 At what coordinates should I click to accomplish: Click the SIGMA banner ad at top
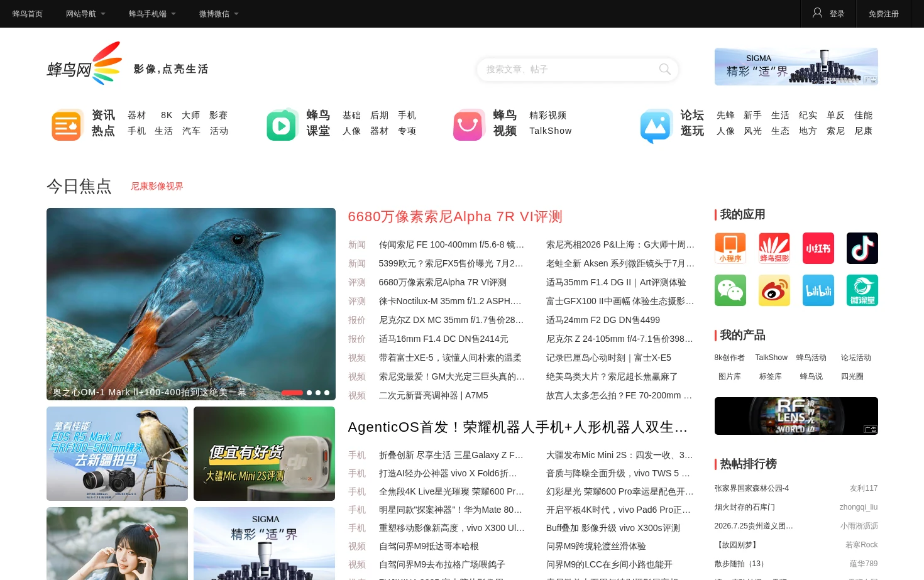796,67
